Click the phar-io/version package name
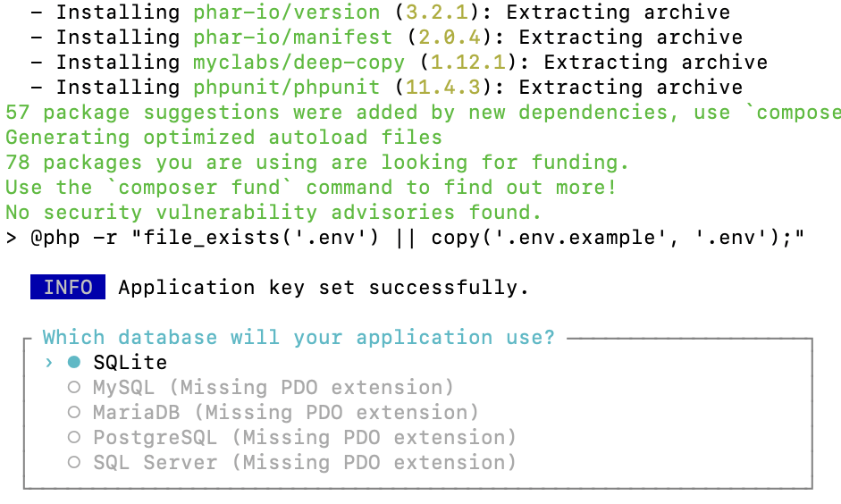841x504 pixels. (286, 12)
